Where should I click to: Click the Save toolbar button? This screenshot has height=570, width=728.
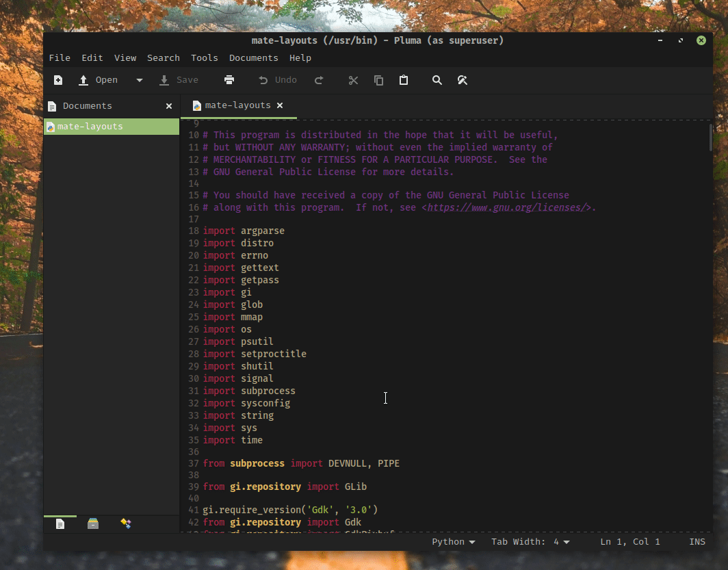point(179,80)
